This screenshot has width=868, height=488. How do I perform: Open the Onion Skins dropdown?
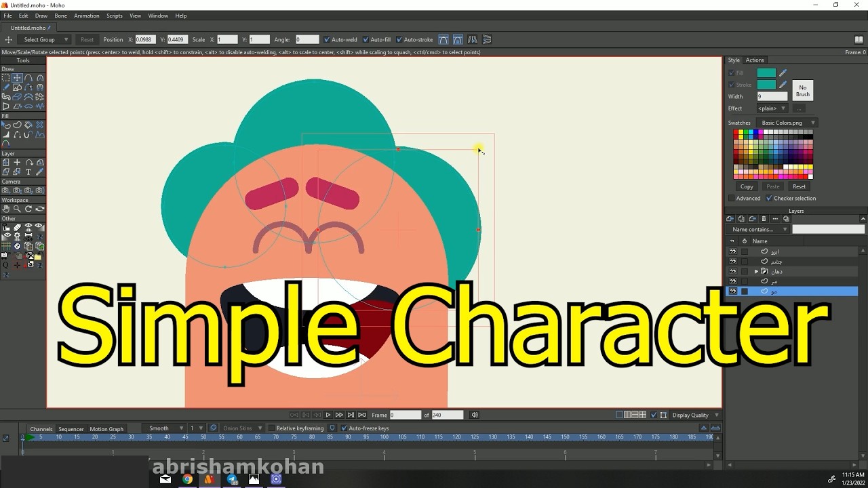point(242,428)
